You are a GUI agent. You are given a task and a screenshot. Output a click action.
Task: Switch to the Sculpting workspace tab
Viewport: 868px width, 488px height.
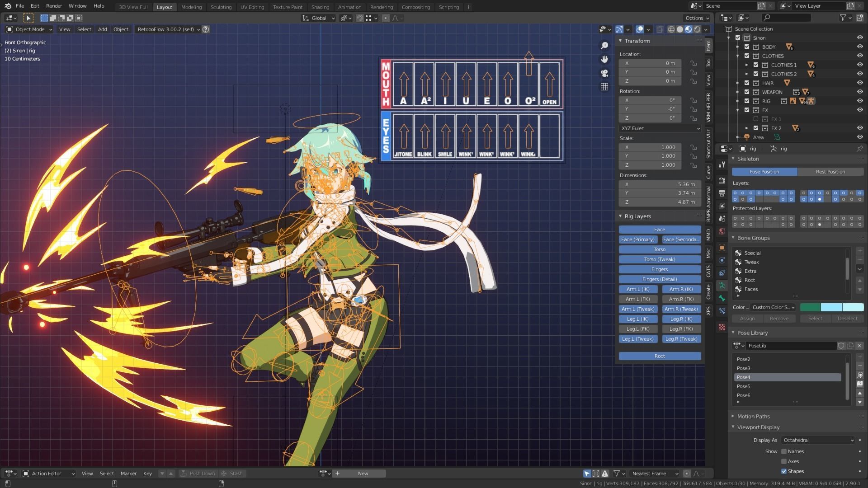(x=221, y=7)
